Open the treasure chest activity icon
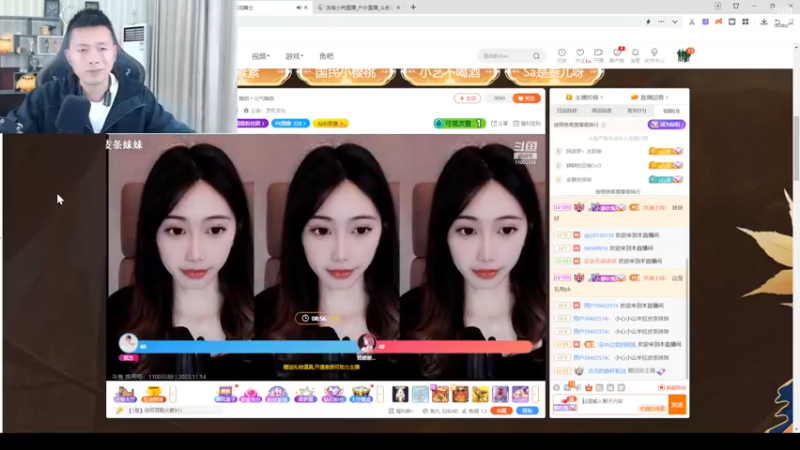800x450 pixels. (361, 394)
